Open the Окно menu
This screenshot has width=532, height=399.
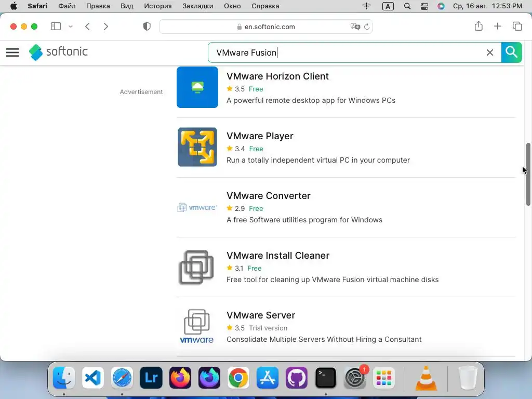tap(232, 6)
